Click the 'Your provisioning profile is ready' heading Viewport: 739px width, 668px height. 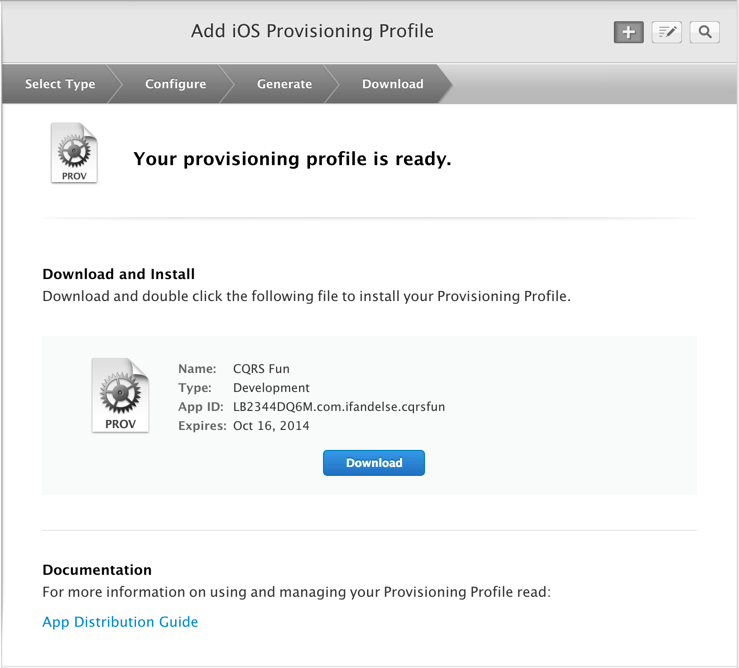point(292,159)
